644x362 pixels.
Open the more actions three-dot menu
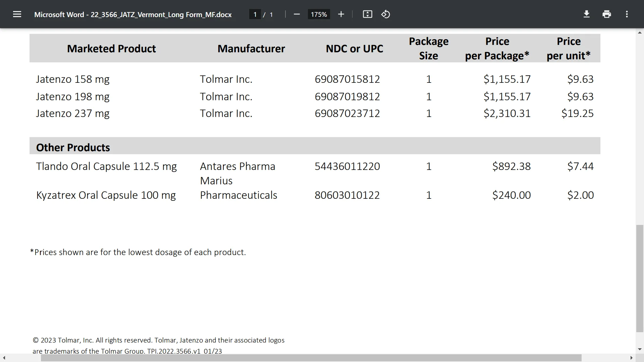[x=627, y=14]
